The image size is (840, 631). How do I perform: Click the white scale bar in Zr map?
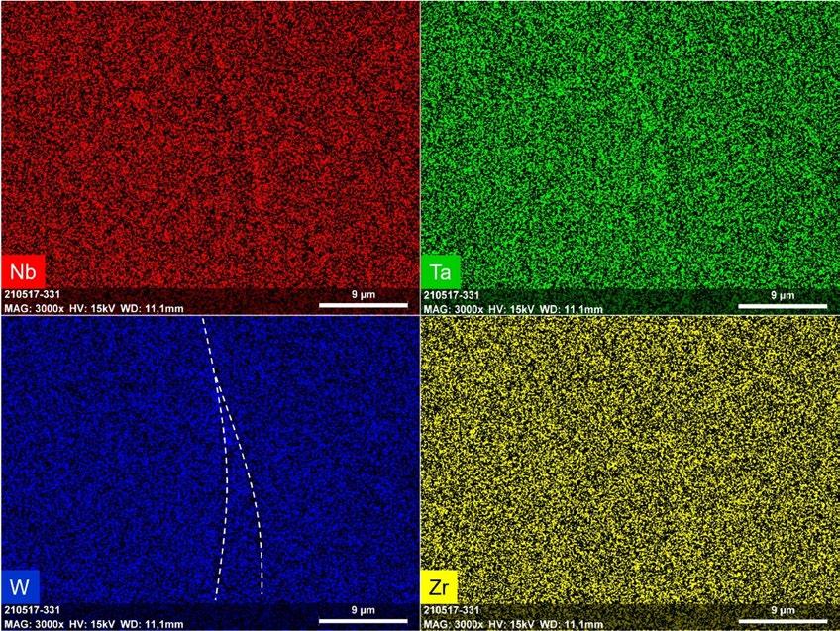coord(783,621)
